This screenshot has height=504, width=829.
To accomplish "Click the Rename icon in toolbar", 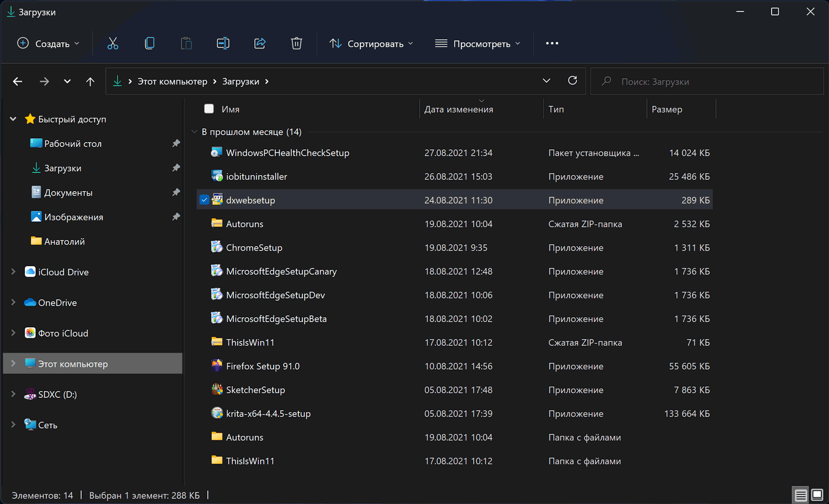I will (223, 44).
